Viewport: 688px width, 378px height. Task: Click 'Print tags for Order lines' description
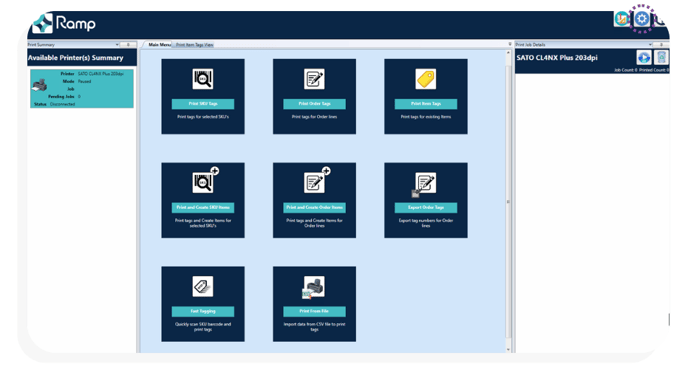(x=314, y=117)
